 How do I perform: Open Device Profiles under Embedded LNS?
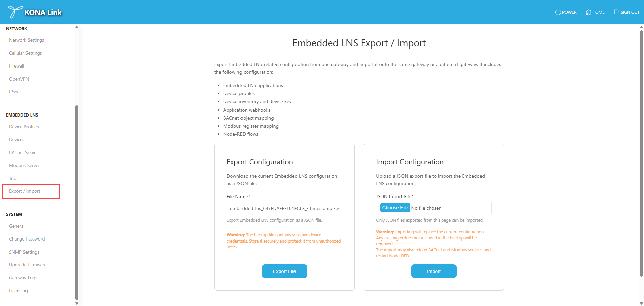24,127
